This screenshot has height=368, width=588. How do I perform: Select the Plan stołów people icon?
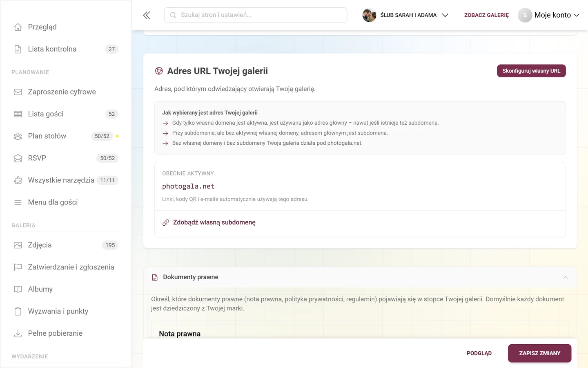point(18,136)
